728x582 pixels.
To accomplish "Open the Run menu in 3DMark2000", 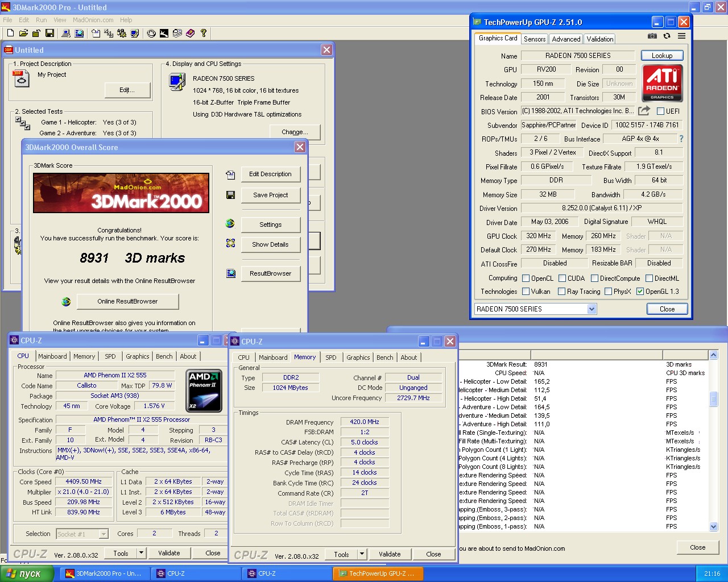I will coord(42,20).
